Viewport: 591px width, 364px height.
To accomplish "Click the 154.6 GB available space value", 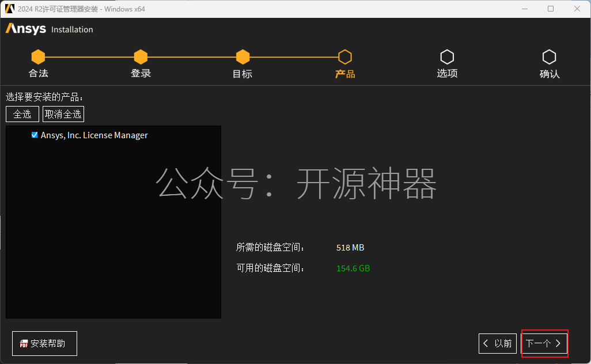I will click(353, 268).
